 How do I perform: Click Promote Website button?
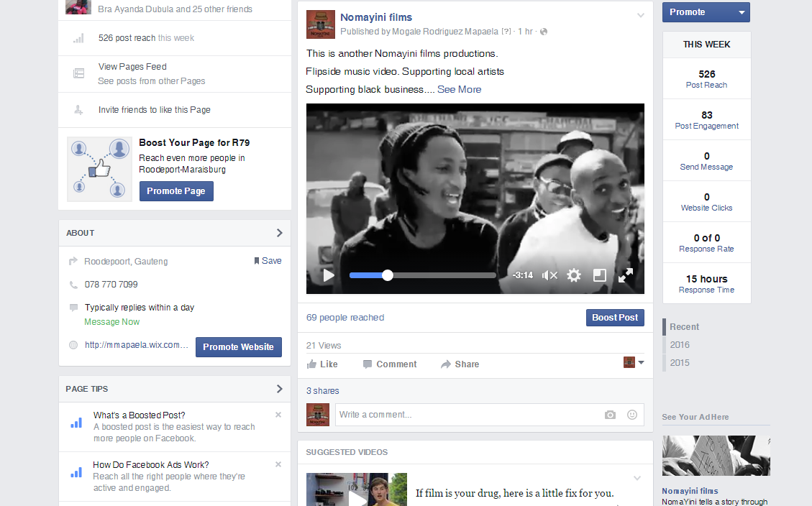(x=238, y=346)
